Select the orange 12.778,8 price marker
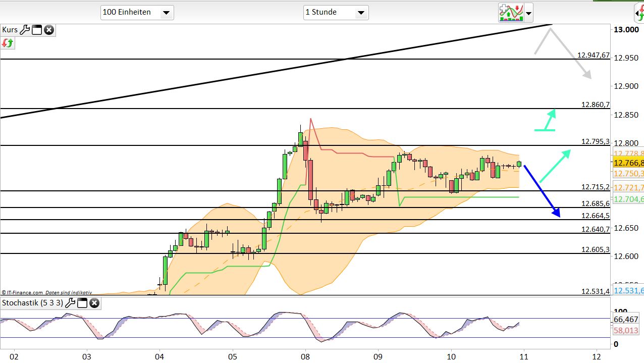 tap(627, 153)
